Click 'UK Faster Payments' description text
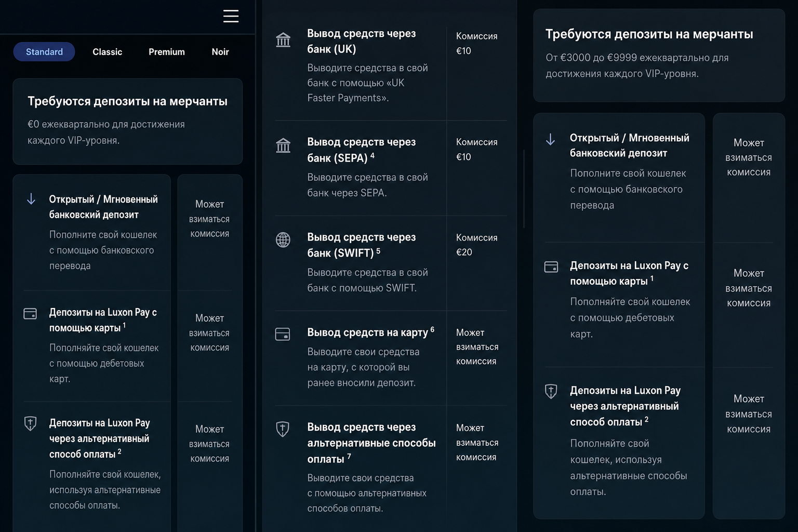 [x=368, y=83]
